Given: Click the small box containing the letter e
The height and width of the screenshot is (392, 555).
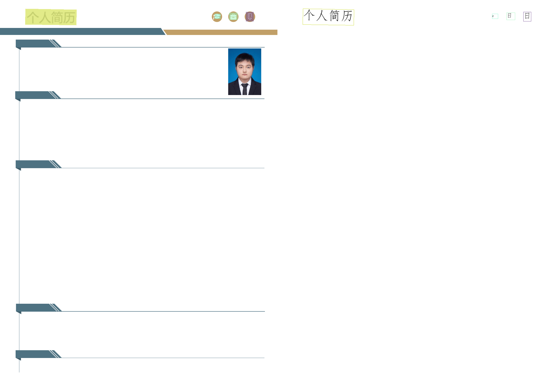Looking at the screenshot, I should [x=495, y=16].
